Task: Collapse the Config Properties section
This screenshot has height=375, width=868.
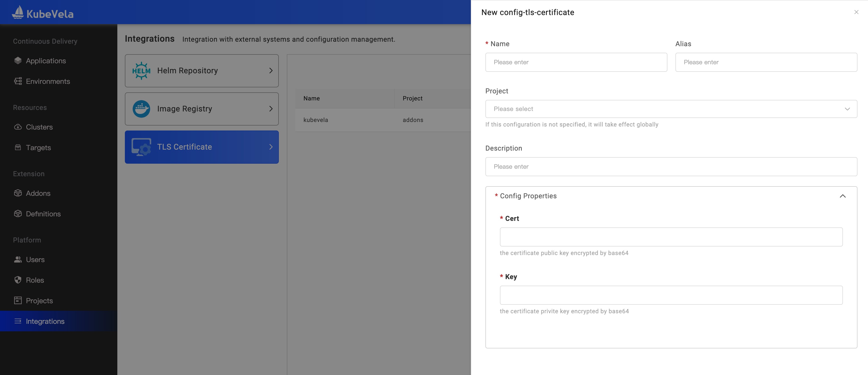Action: pos(842,196)
